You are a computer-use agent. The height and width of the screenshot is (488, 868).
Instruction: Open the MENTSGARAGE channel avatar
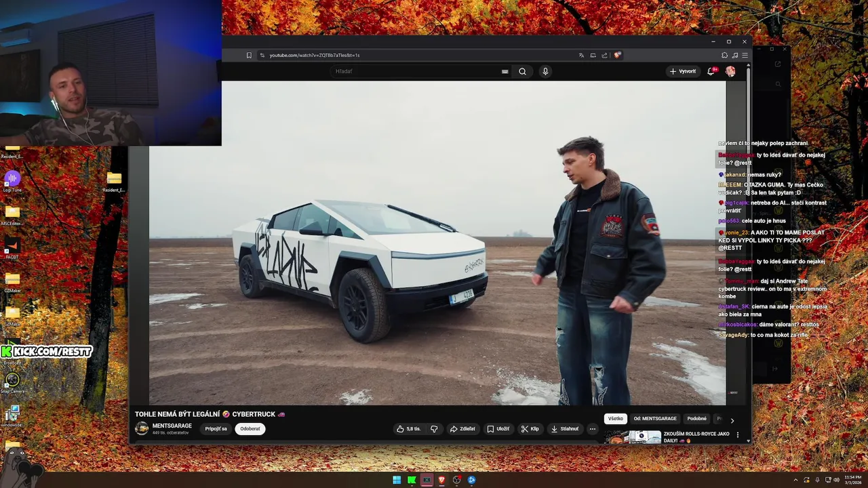click(142, 428)
